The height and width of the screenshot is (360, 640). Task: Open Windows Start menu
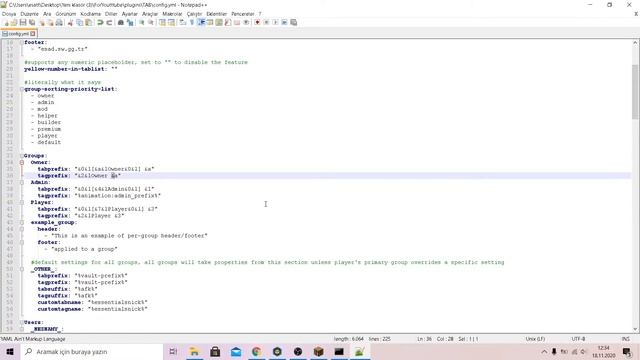10,351
